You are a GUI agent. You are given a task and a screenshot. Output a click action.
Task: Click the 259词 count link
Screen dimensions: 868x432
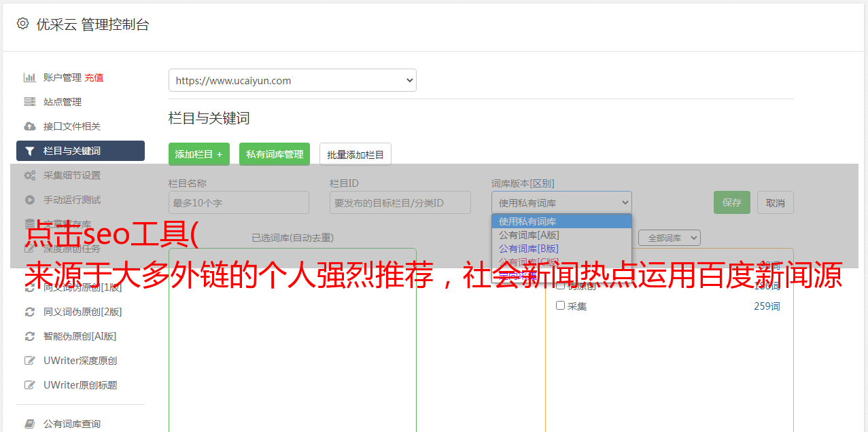(767, 306)
